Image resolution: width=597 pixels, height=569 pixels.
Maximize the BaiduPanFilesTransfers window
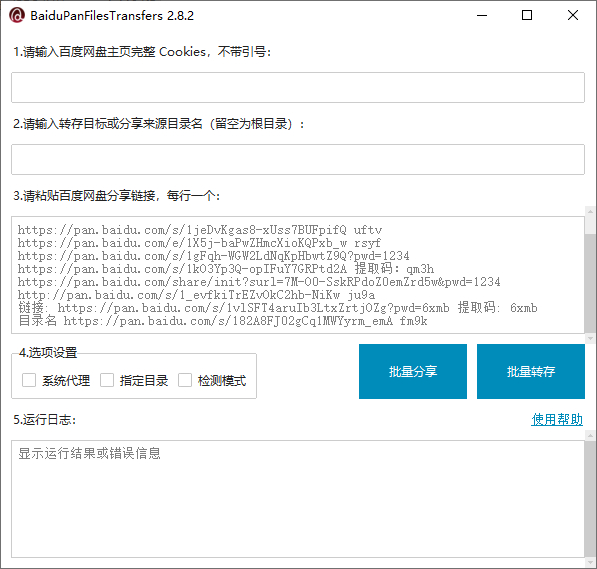527,15
